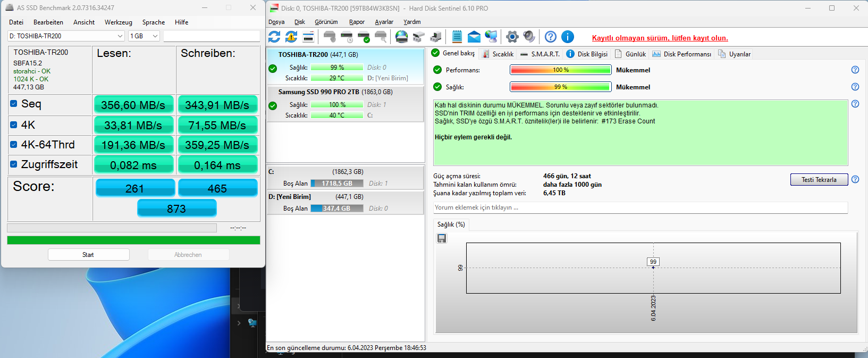Open the Dosya menu in Hard Disk Sentinel
The height and width of the screenshot is (358, 868).
tap(276, 22)
